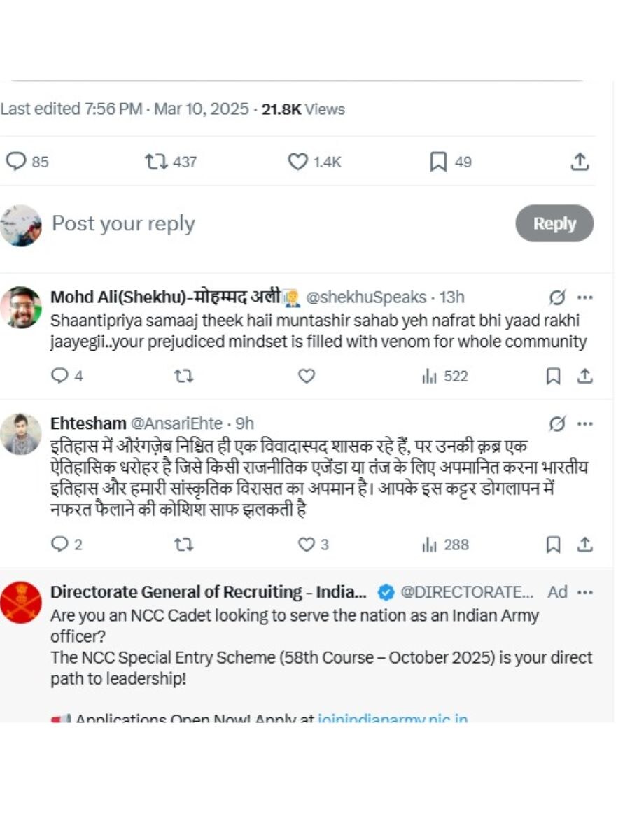Open the ad options menu on the recruiting post

[x=584, y=592]
